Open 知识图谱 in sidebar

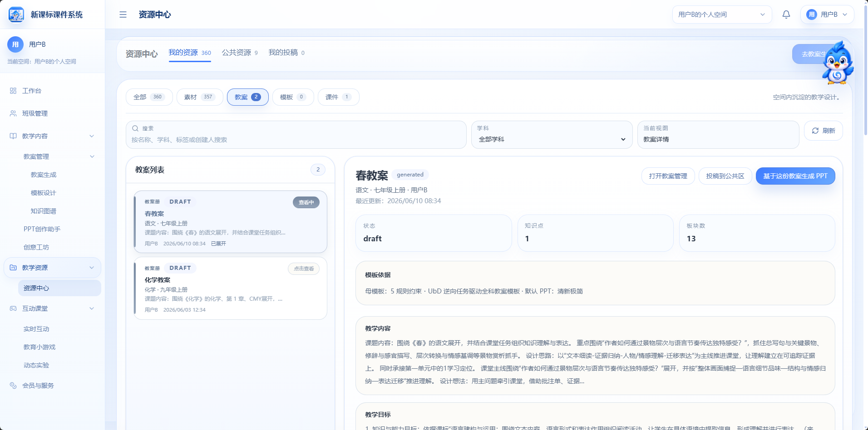[x=44, y=211]
